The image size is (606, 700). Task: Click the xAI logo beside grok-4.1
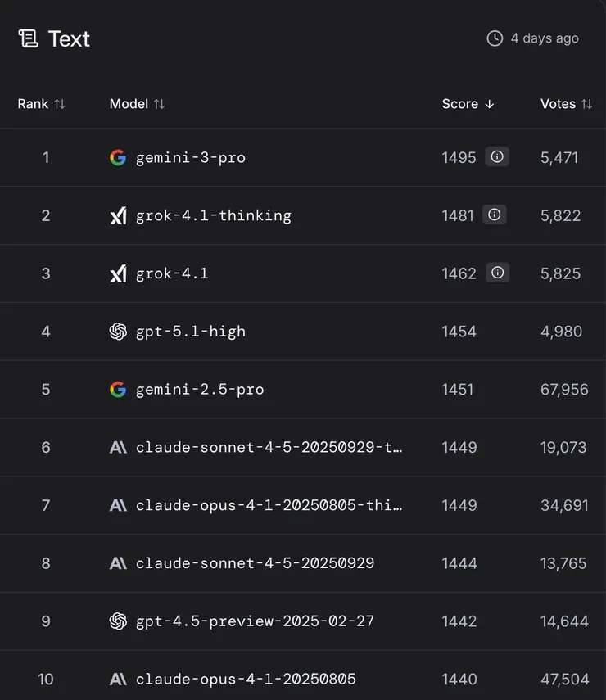click(119, 273)
